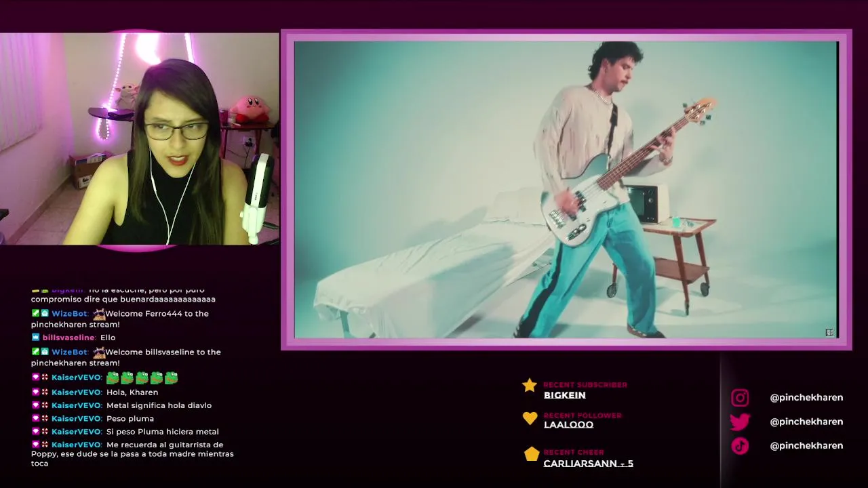Click WizeBot username on the Ferro444 welcome
Screen dimensions: 868x488
tap(70, 314)
